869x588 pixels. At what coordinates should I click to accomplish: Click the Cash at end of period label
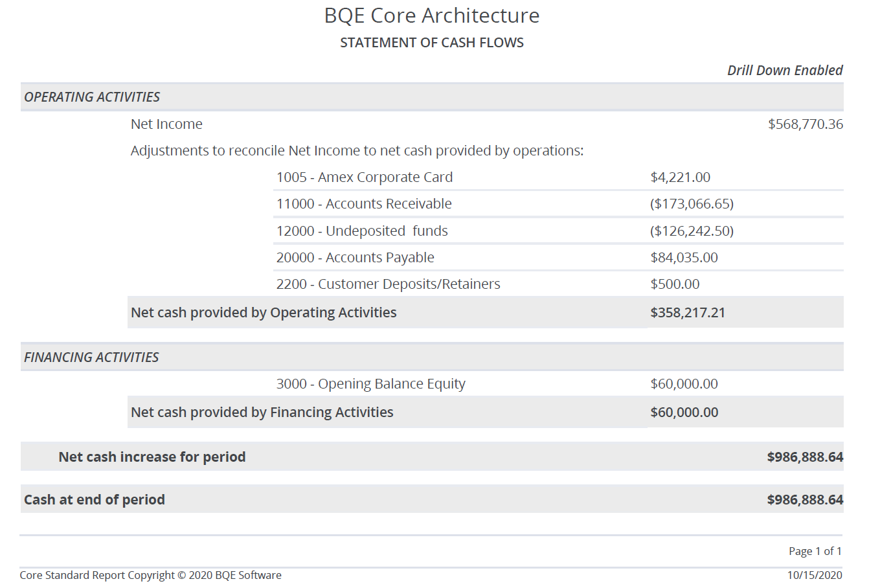(95, 500)
